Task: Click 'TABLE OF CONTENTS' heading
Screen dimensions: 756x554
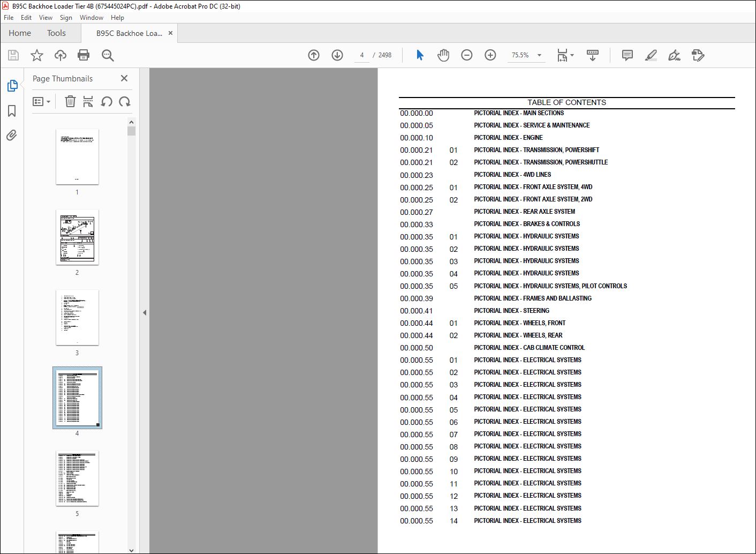Action: [566, 102]
